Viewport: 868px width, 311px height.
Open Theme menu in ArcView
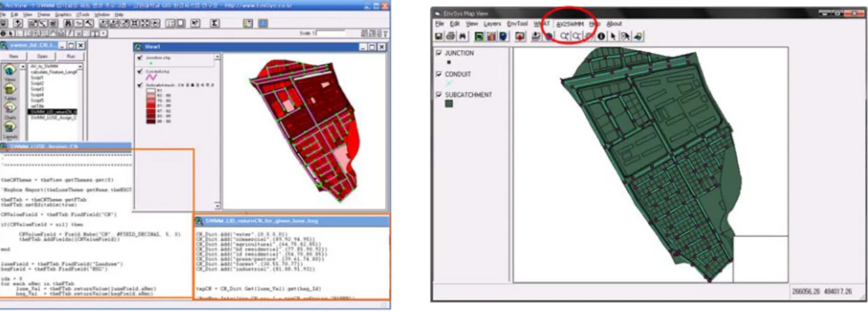pos(44,15)
